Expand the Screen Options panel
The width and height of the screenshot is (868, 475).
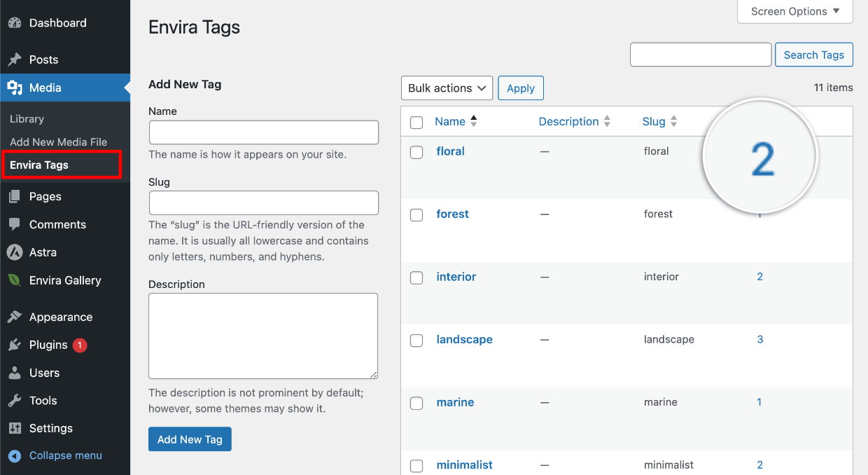(794, 11)
